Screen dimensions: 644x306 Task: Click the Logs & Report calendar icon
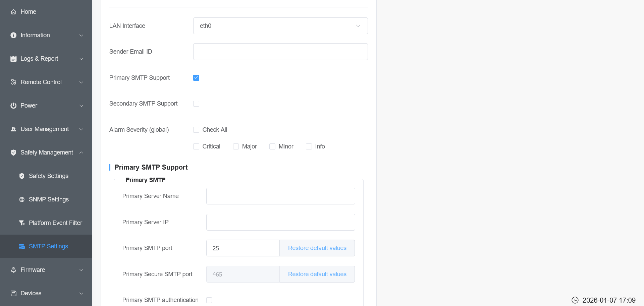point(13,59)
